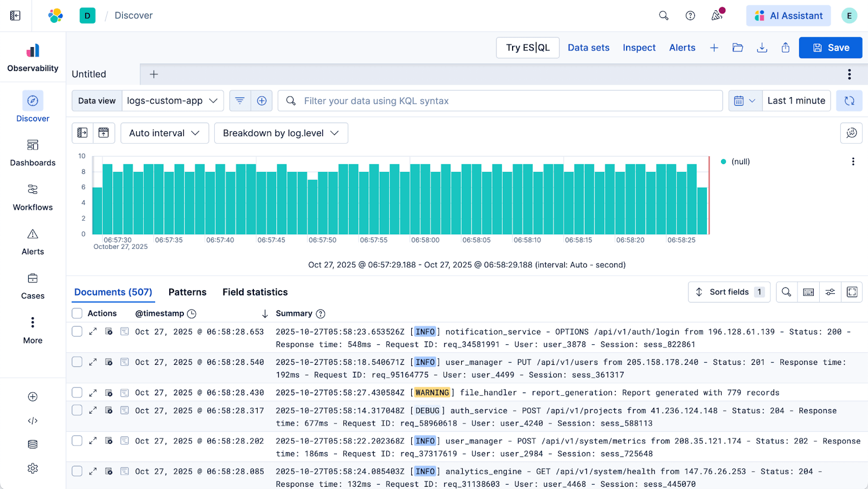Click the add filter plus icon
This screenshot has height=489, width=868.
click(261, 101)
